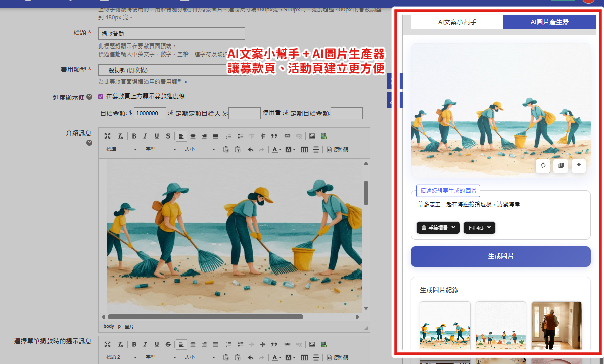Switch to the AI文案小幫手 tab
Screen dimensions: 604x364
[457, 22]
